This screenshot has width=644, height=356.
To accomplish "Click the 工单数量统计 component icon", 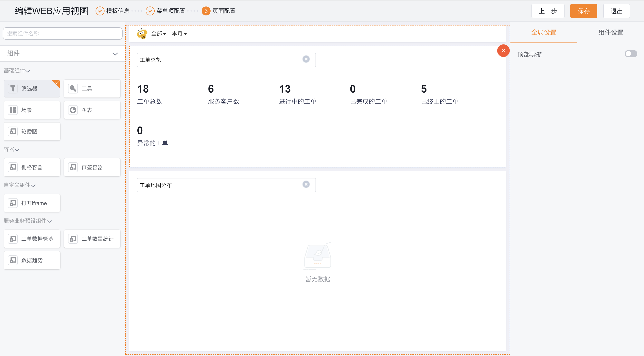I will pyautogui.click(x=73, y=239).
